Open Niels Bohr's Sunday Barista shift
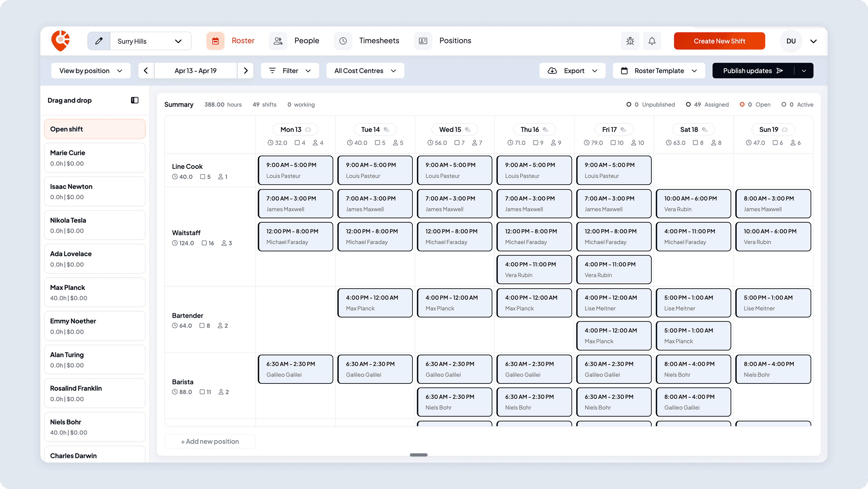 click(x=773, y=369)
